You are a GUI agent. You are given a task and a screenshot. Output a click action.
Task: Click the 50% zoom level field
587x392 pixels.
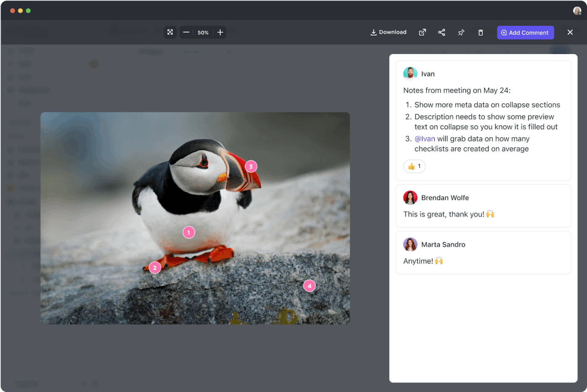pos(203,33)
